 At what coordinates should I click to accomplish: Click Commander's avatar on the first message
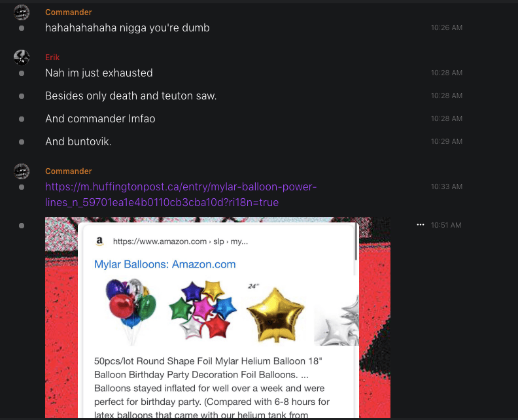click(x=22, y=12)
